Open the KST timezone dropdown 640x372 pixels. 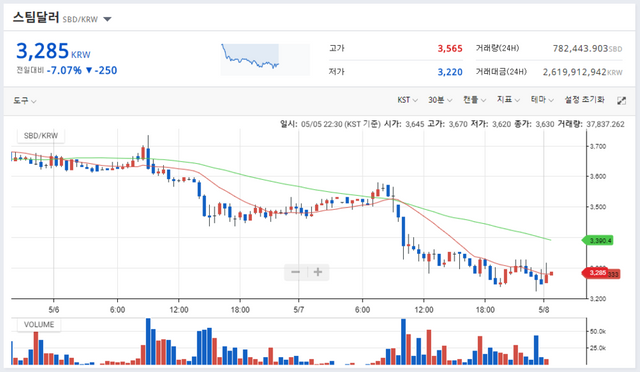pos(407,100)
